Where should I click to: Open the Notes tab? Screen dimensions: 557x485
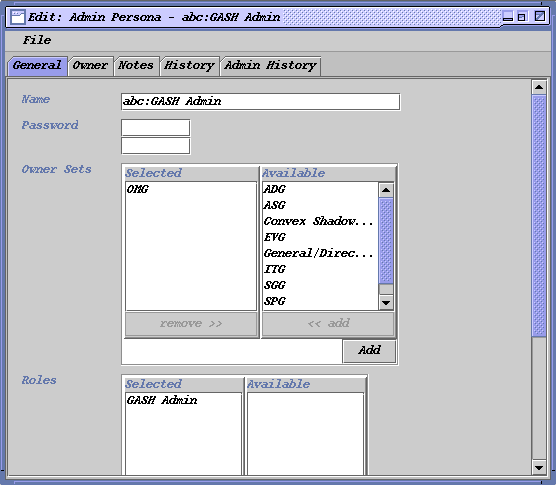[x=136, y=66]
